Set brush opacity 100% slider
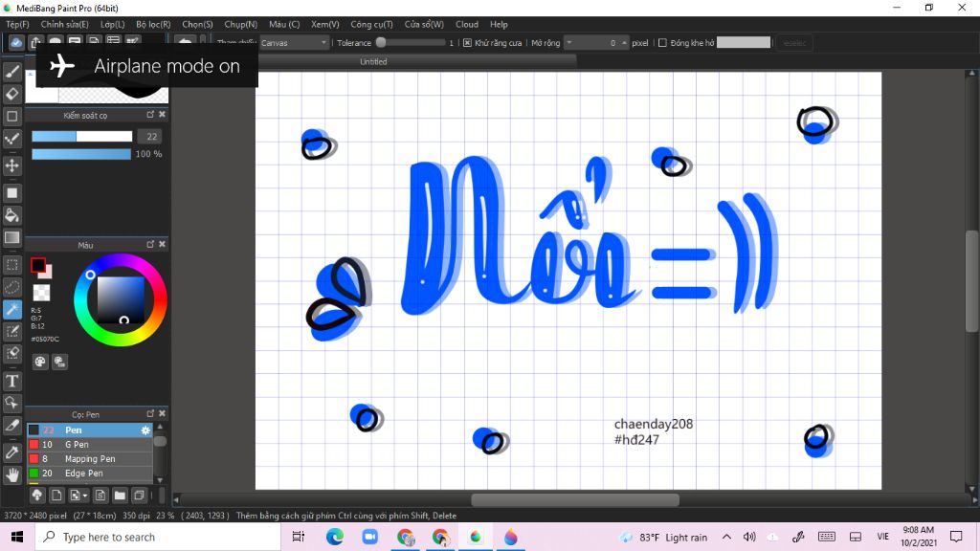 click(x=81, y=154)
